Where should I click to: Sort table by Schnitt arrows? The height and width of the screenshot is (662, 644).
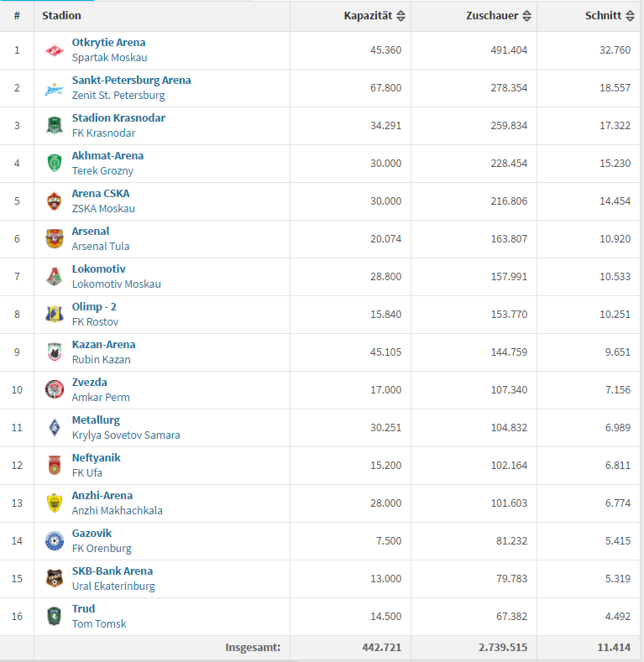click(x=630, y=16)
